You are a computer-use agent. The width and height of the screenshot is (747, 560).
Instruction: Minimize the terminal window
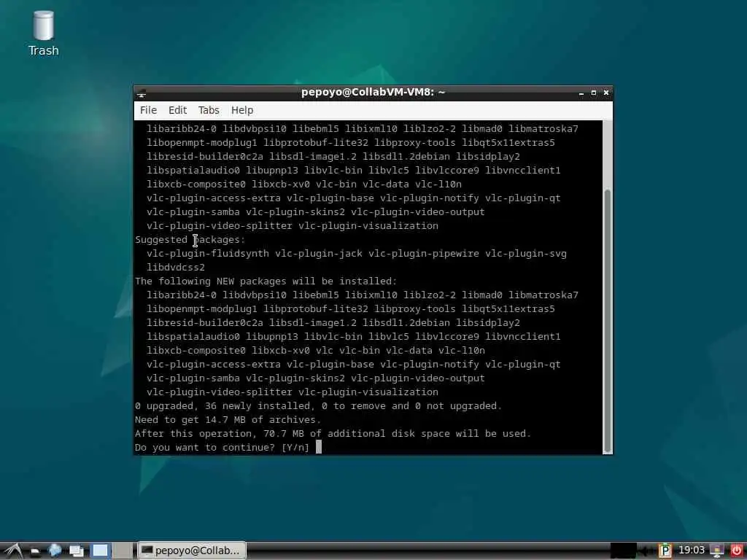(581, 93)
